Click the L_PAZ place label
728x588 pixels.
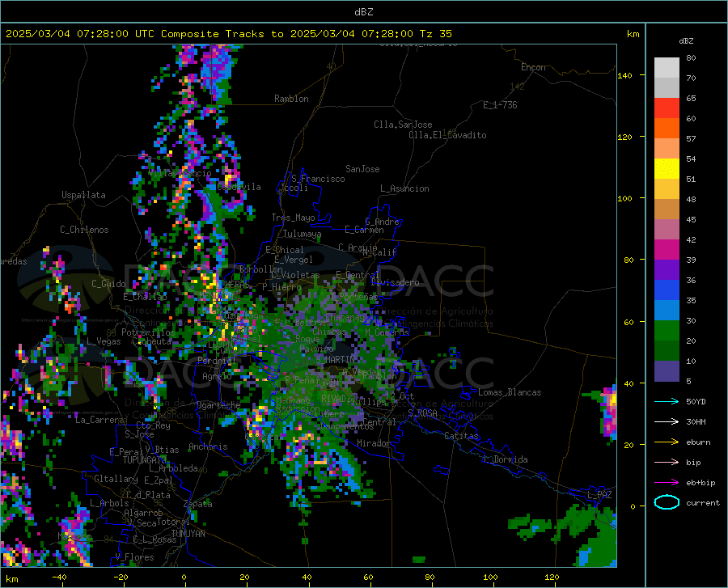pos(599,495)
